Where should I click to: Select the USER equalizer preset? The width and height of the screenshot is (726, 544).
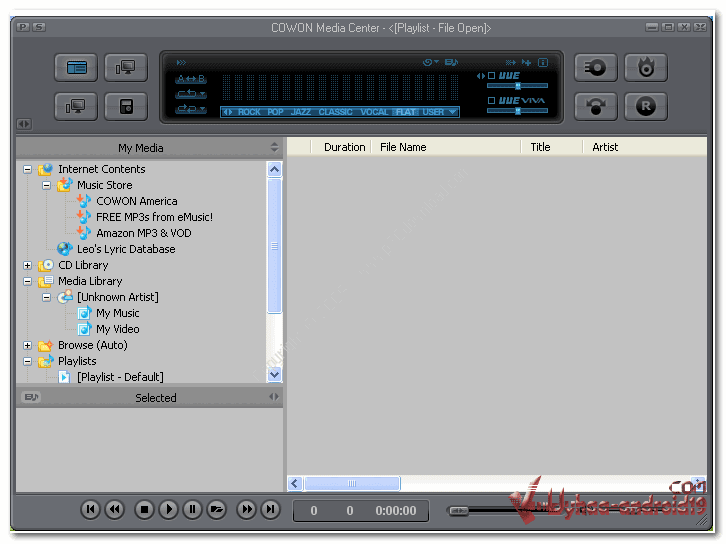coord(433,112)
